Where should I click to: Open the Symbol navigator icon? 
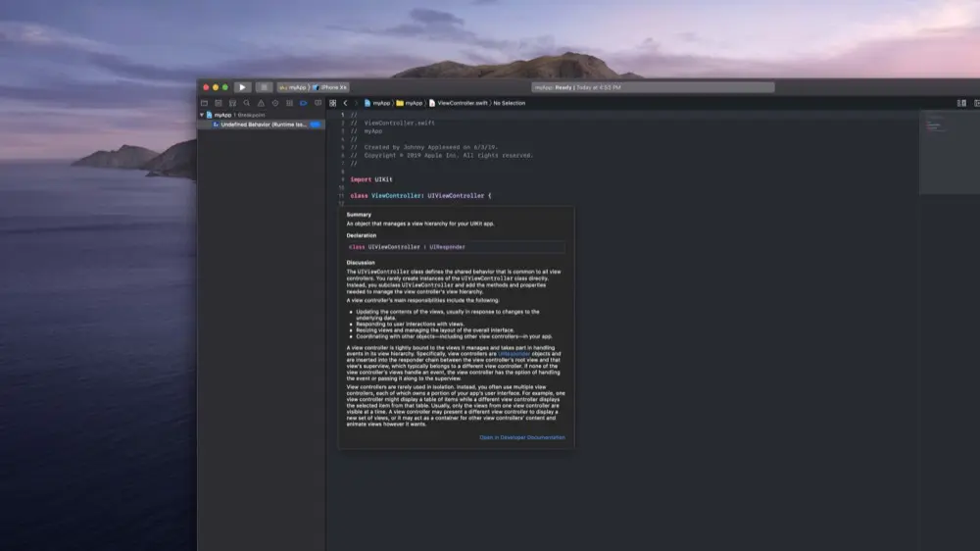pos(232,103)
